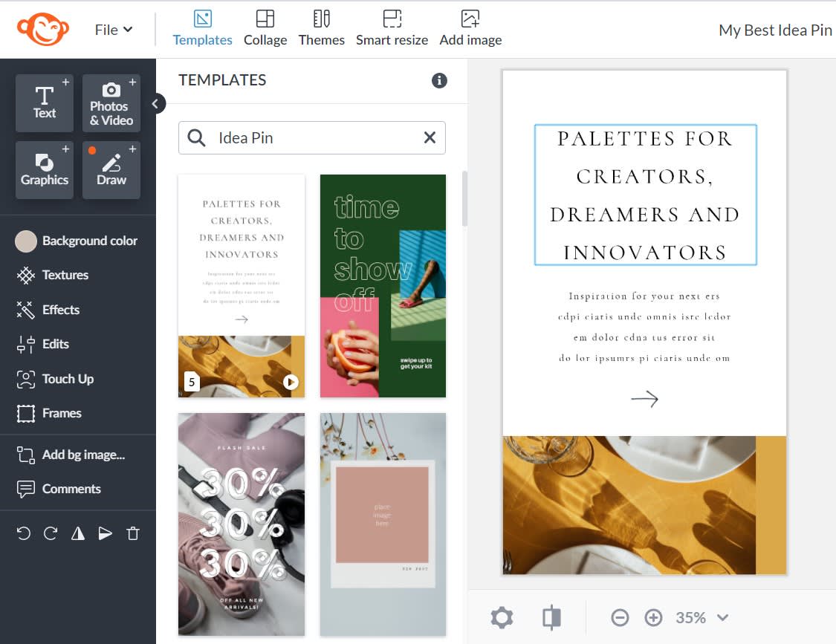The image size is (836, 644).
Task: Open the Graphics tool tile
Action: (45, 170)
